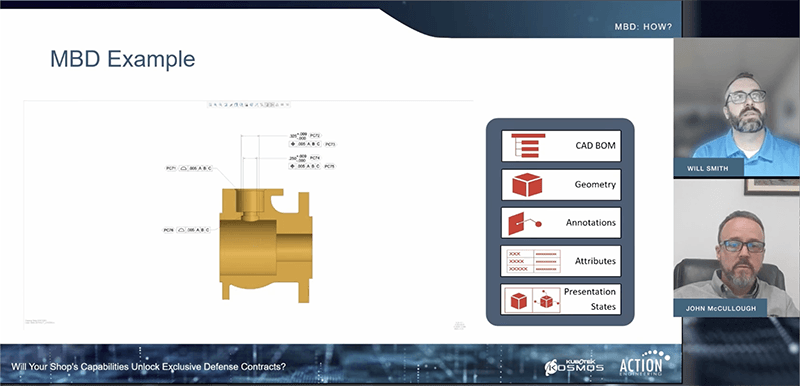Click the PC71 annotation tag

point(171,168)
